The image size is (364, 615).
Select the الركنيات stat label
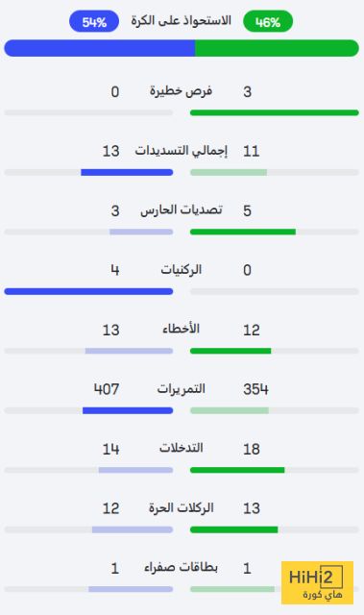[x=181, y=269]
